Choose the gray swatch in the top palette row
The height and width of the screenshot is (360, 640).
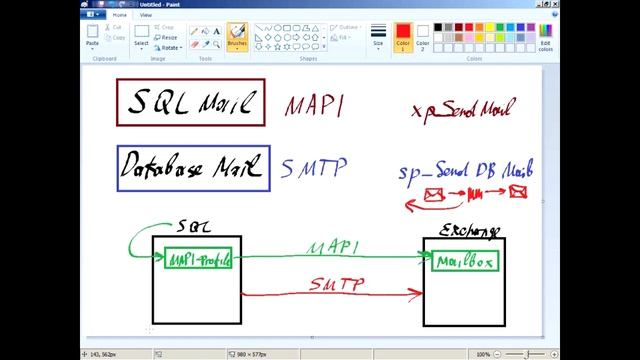tap(449, 27)
